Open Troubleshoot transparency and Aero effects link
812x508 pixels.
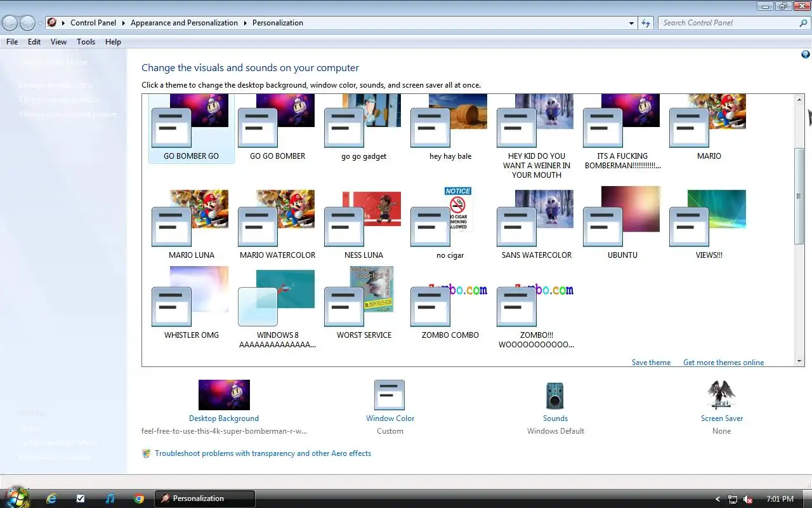pos(263,453)
